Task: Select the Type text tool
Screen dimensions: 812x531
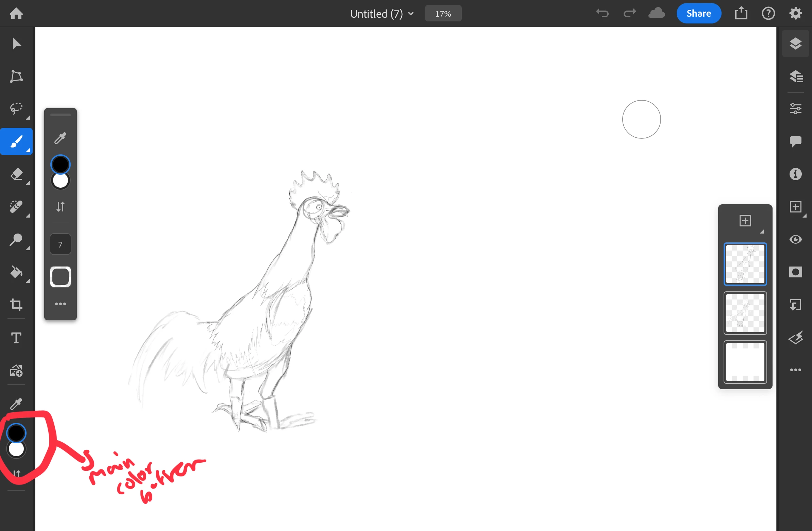Action: tap(16, 338)
